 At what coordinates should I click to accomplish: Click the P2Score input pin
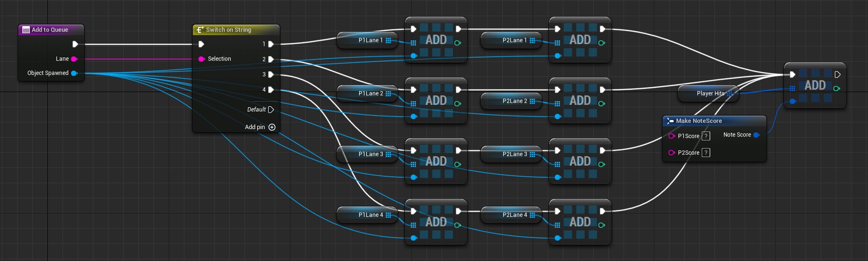(671, 153)
